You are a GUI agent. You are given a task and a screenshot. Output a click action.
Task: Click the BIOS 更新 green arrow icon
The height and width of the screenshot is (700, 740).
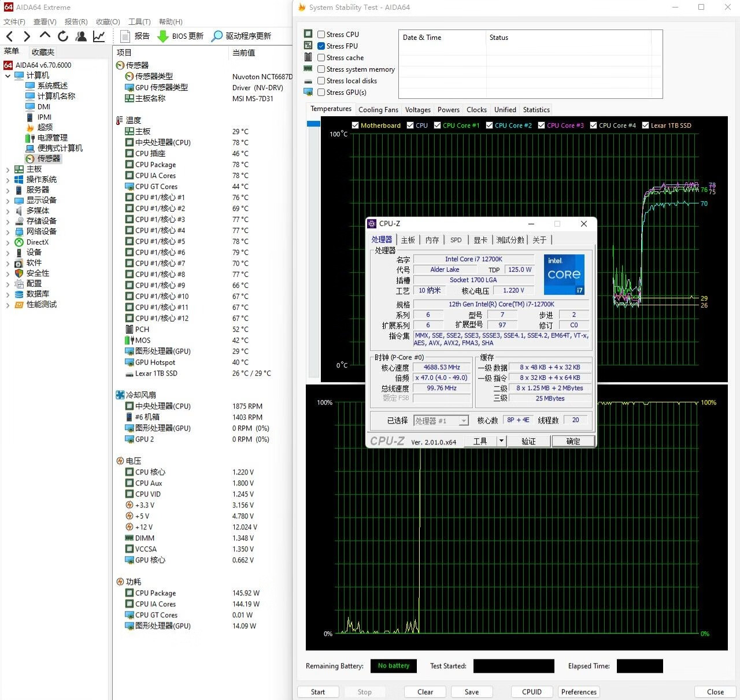[x=163, y=36]
